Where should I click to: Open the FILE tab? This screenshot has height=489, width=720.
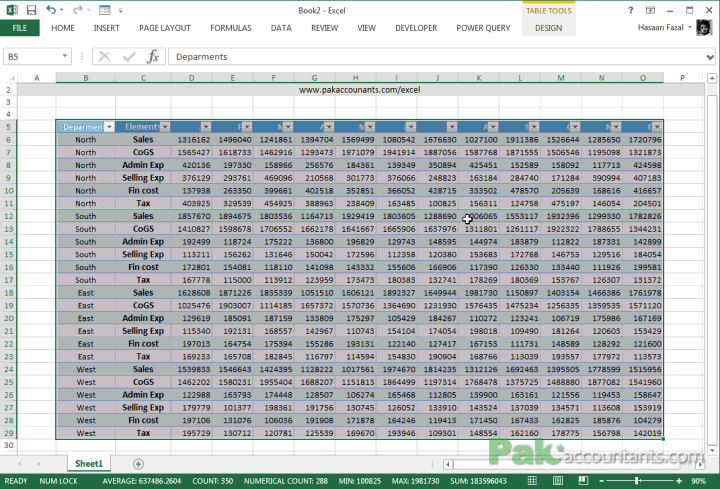coord(20,28)
